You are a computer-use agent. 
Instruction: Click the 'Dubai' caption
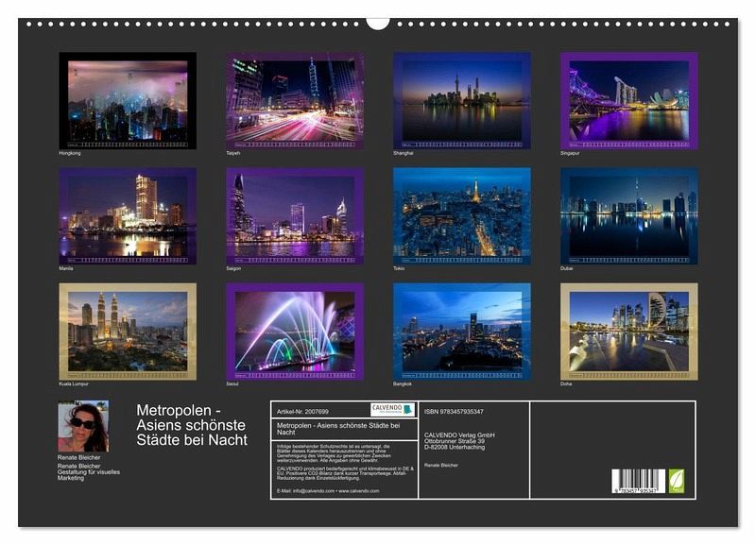pos(566,268)
